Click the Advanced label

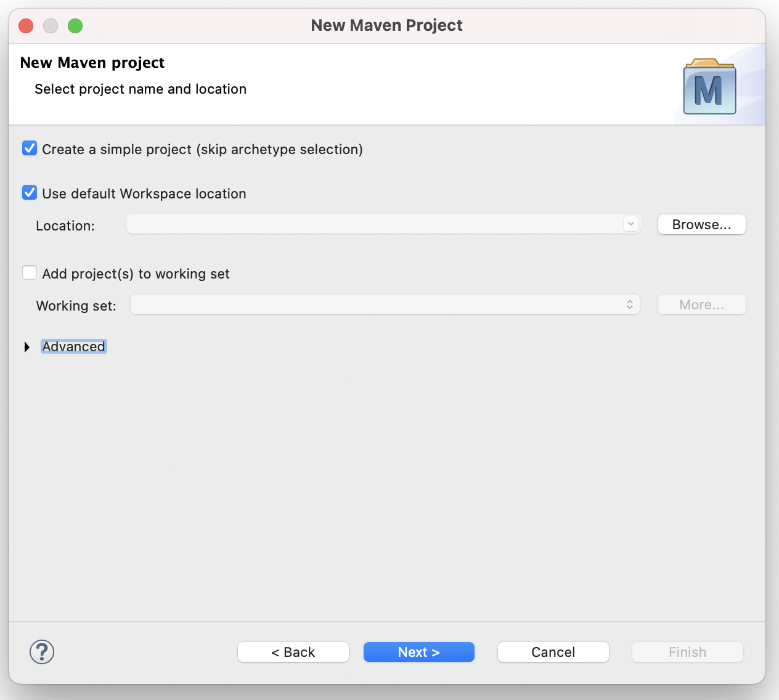pyautogui.click(x=74, y=346)
